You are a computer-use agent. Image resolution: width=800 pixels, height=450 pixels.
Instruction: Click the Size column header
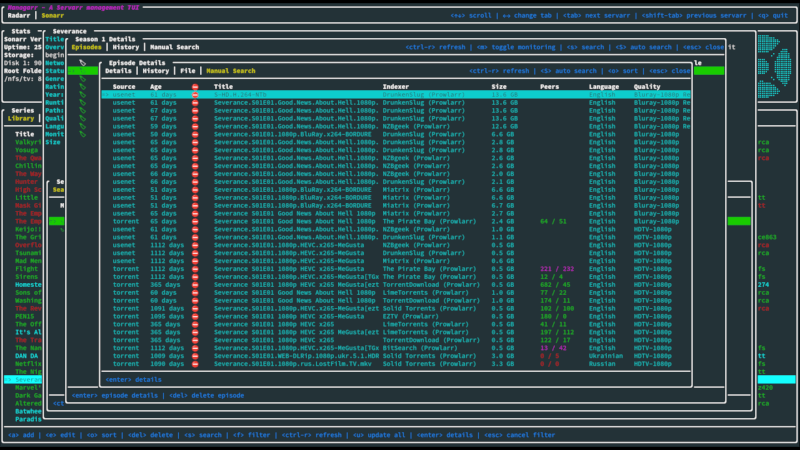498,86
